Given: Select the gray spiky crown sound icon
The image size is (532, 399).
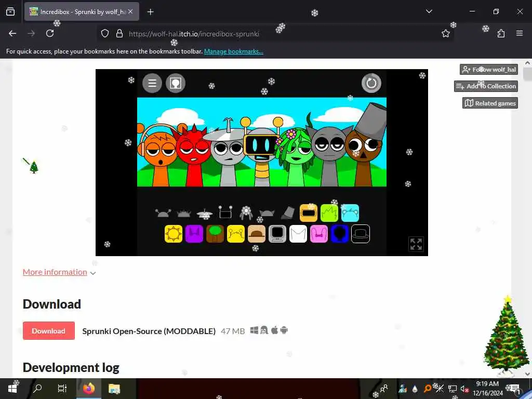Looking at the screenshot, I should (184, 214).
